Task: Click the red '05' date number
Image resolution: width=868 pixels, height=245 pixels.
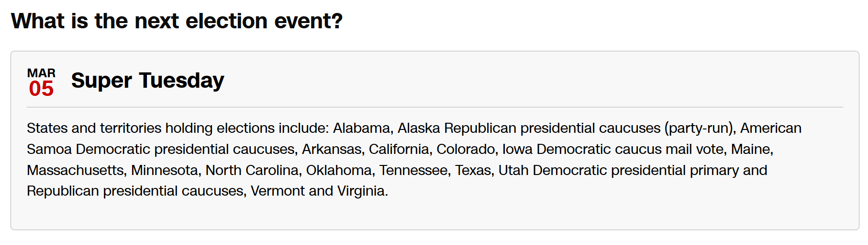Action: (41, 89)
